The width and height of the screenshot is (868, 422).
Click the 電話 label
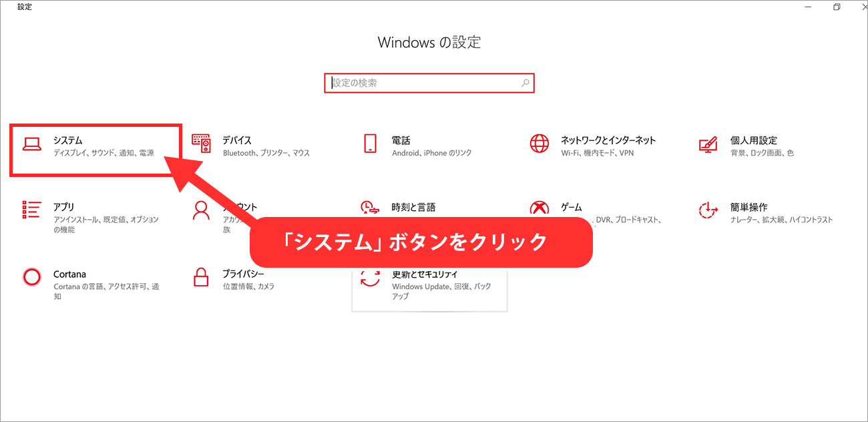coord(401,140)
